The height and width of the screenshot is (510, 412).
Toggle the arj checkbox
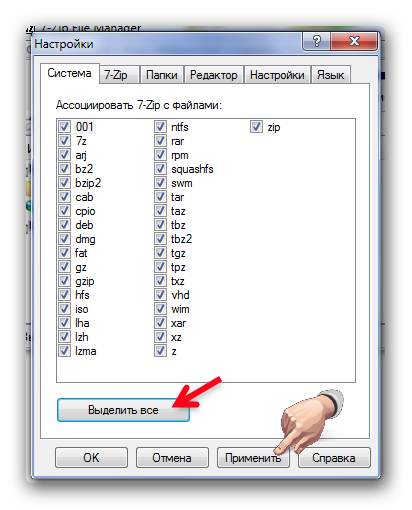pos(64,155)
